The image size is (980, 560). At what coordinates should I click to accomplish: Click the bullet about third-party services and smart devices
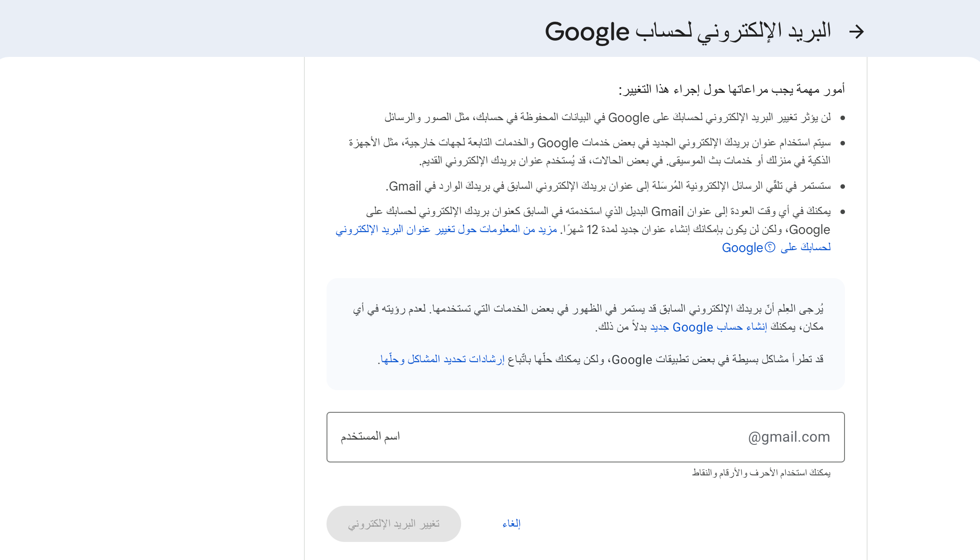[589, 152]
